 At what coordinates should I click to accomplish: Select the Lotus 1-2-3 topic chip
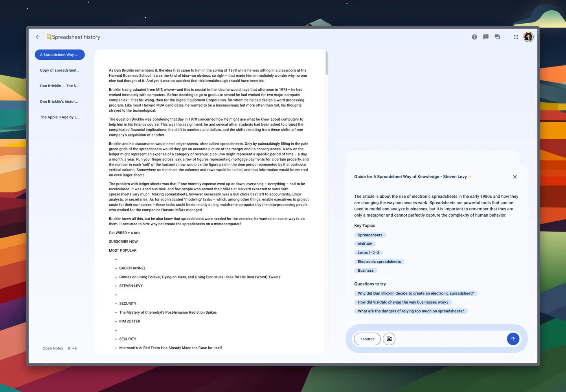(x=368, y=253)
